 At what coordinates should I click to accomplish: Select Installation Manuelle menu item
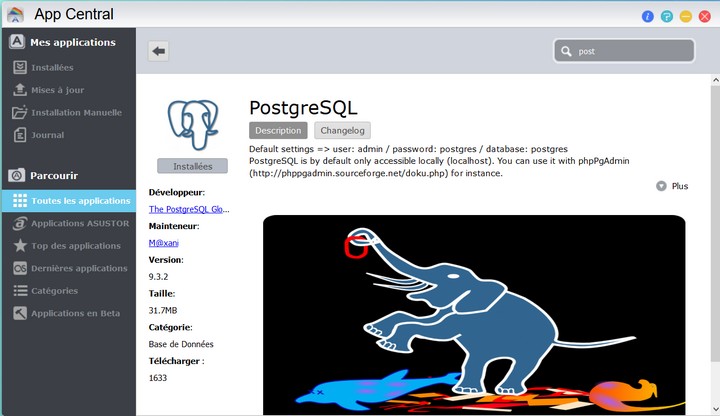[69, 112]
